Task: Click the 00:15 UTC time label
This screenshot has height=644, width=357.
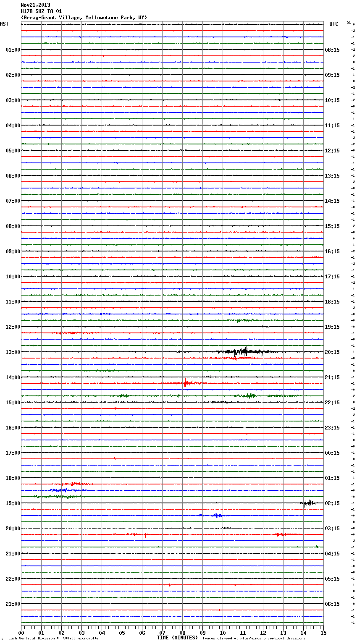Action: click(x=332, y=453)
